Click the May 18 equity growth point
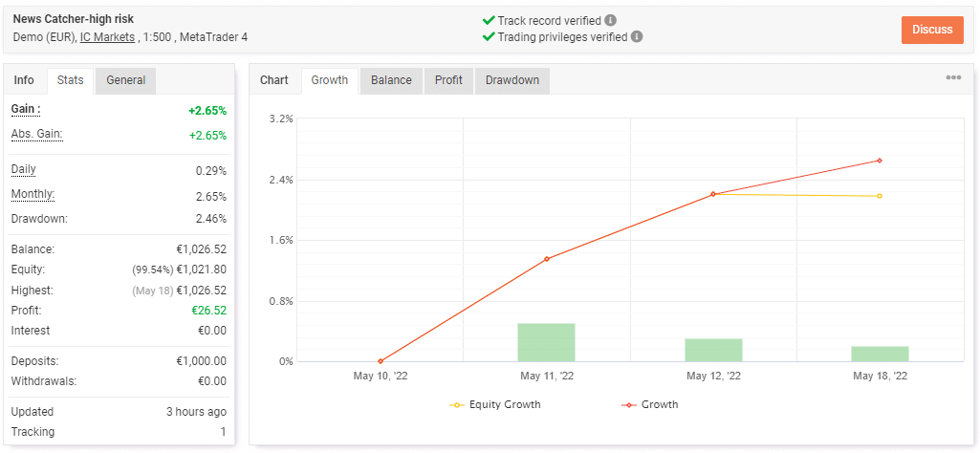The height and width of the screenshot is (453, 980). [x=880, y=196]
